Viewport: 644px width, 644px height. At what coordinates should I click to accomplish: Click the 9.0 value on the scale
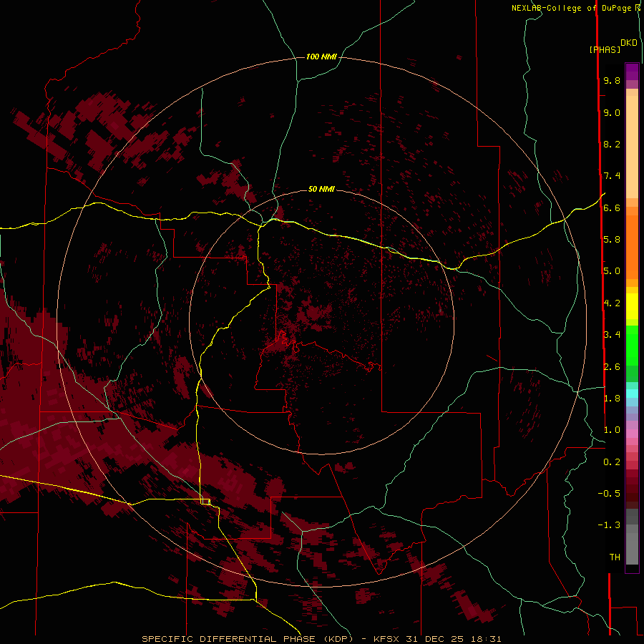click(x=612, y=112)
